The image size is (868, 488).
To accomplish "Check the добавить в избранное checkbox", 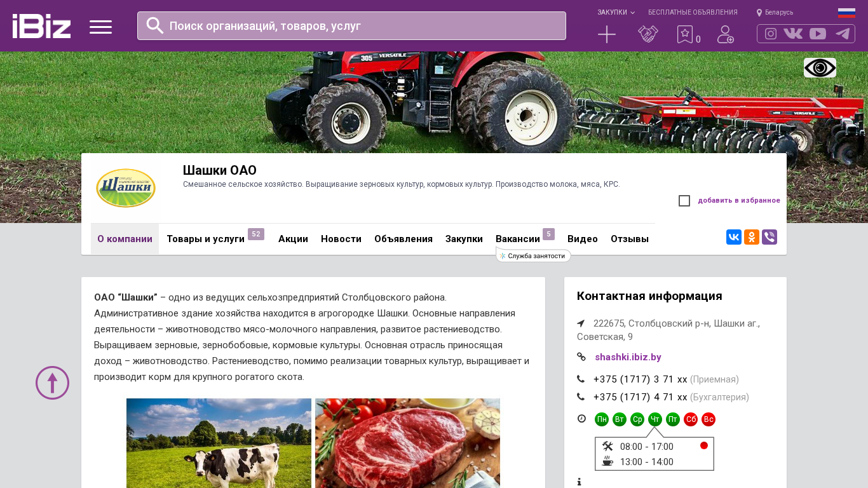I will point(684,201).
